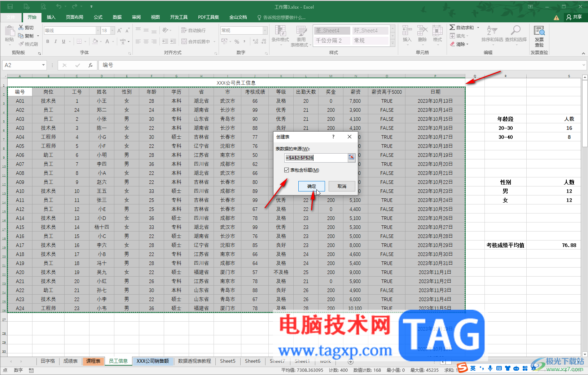588x375 pixels.
Task: Click the text orientation icon
Action: tap(166, 30)
